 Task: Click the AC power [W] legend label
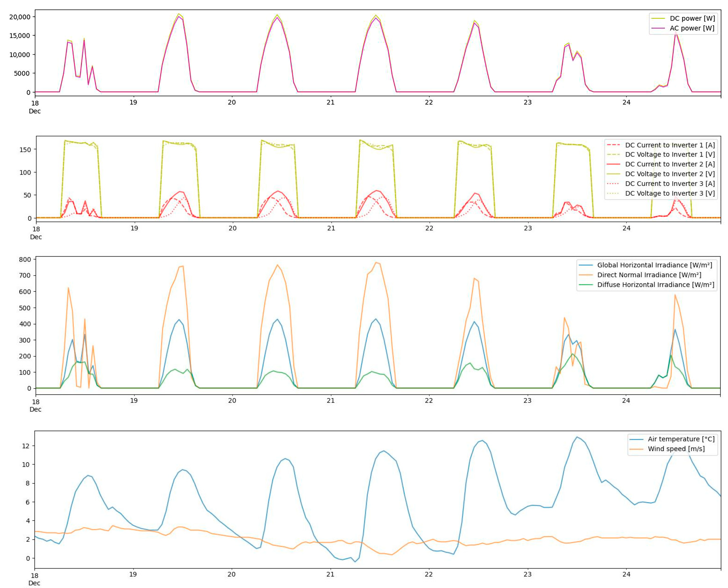692,28
